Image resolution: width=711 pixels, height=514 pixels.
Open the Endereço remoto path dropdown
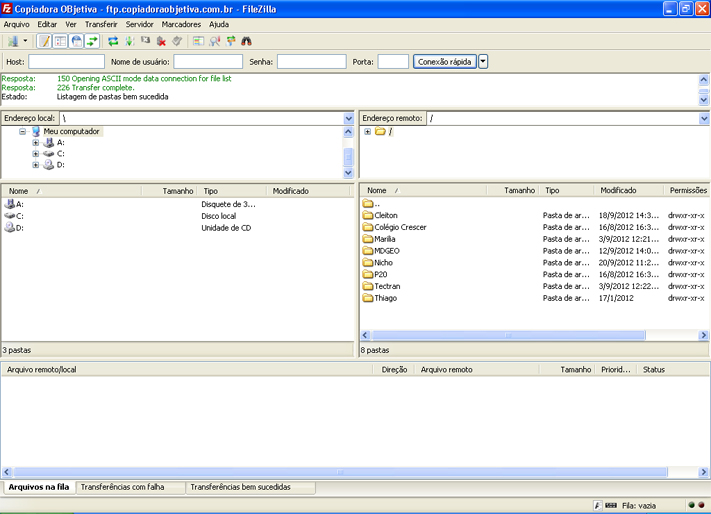(x=704, y=118)
